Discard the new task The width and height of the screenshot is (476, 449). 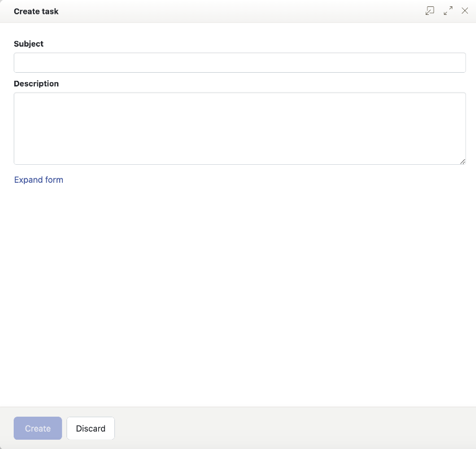pos(91,428)
